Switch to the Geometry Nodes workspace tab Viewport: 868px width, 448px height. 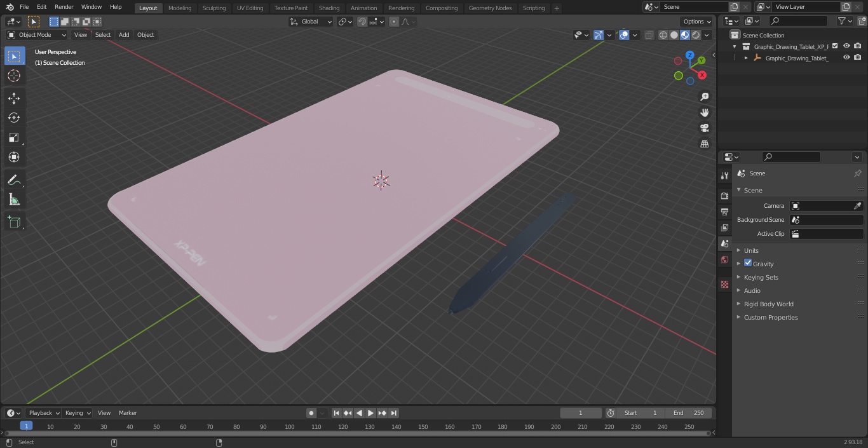pyautogui.click(x=490, y=8)
